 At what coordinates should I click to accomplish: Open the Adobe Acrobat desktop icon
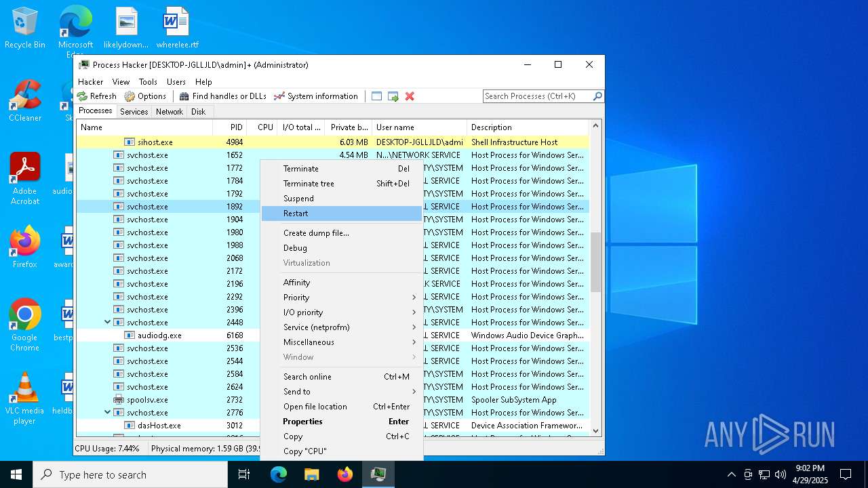(25, 178)
